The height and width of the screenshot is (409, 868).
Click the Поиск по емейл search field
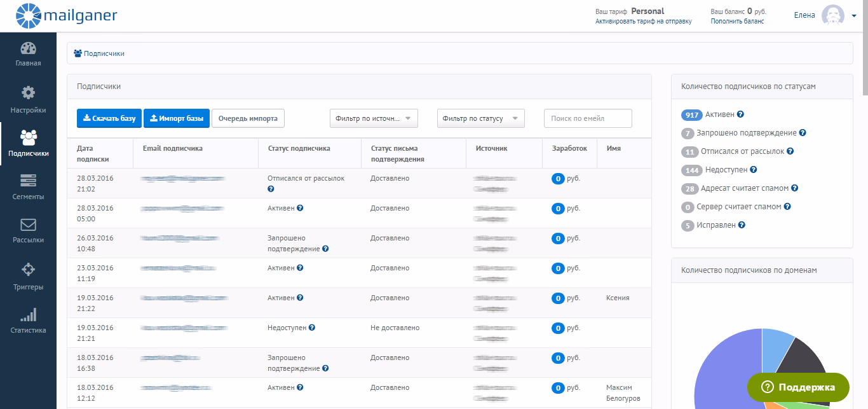(x=587, y=118)
